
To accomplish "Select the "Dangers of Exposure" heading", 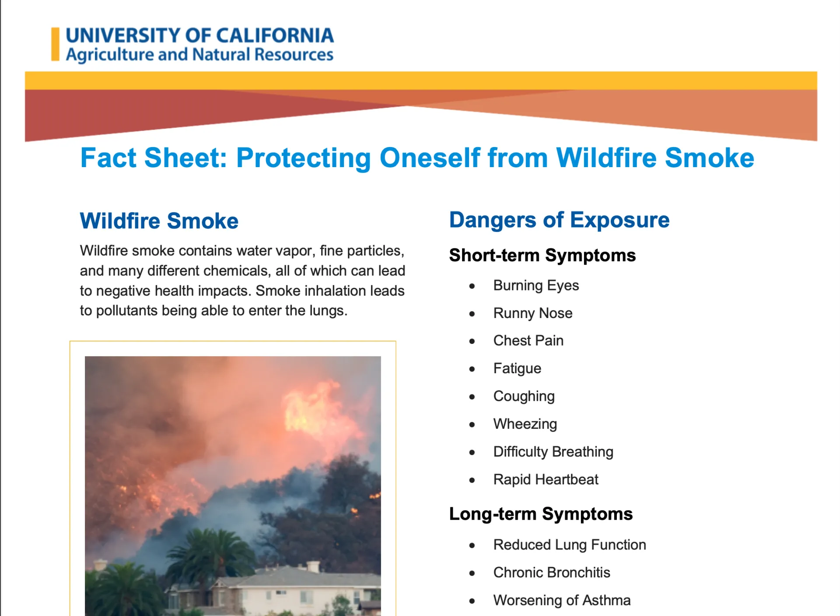I will [x=559, y=220].
